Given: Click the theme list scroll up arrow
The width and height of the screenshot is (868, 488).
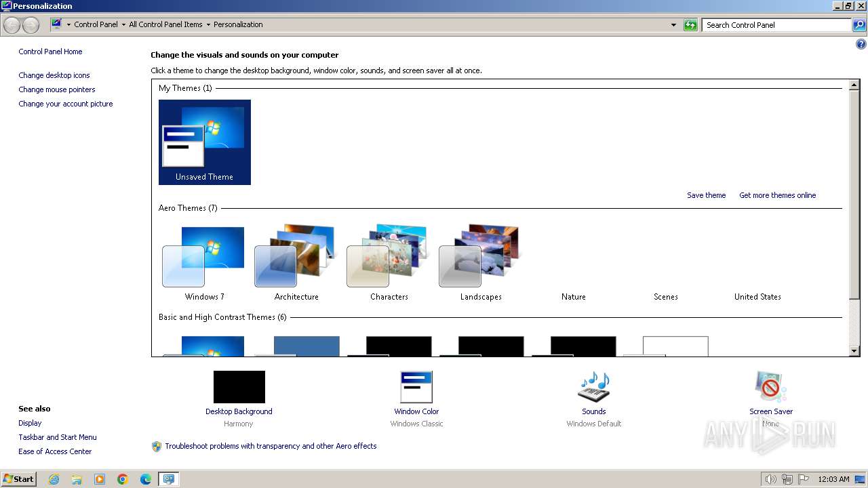Looking at the screenshot, I should point(854,85).
